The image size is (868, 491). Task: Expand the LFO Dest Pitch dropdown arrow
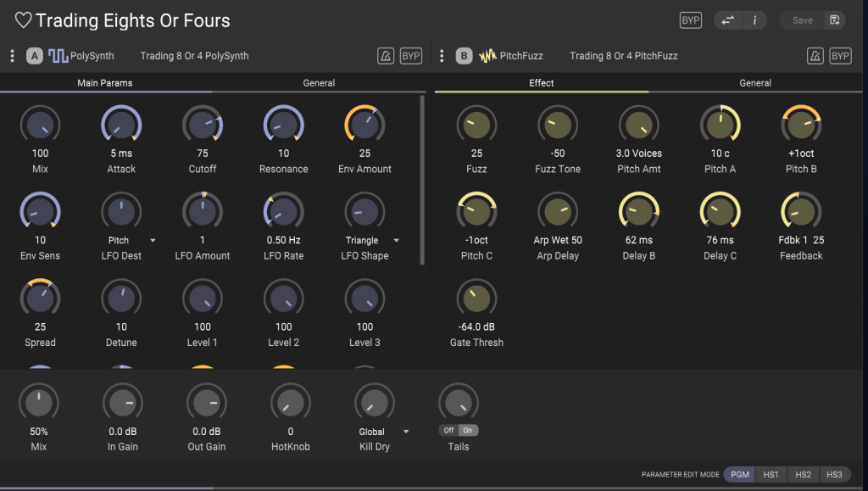[x=153, y=240]
